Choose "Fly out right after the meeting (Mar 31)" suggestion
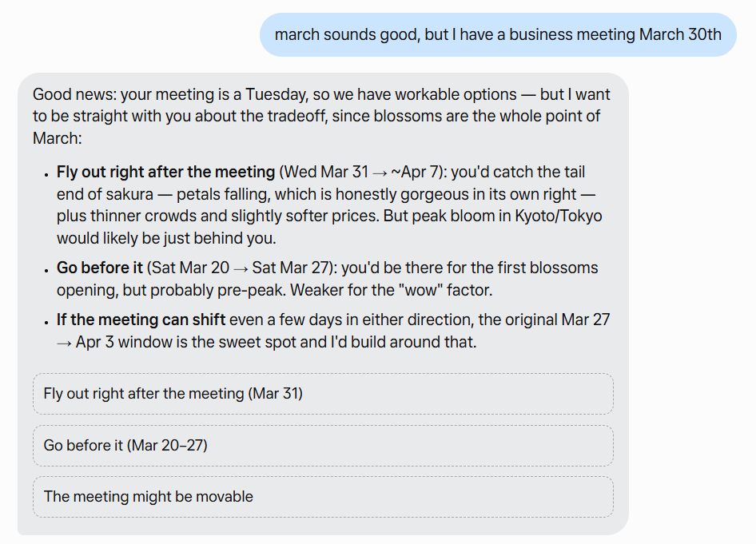756x544 pixels. point(323,394)
